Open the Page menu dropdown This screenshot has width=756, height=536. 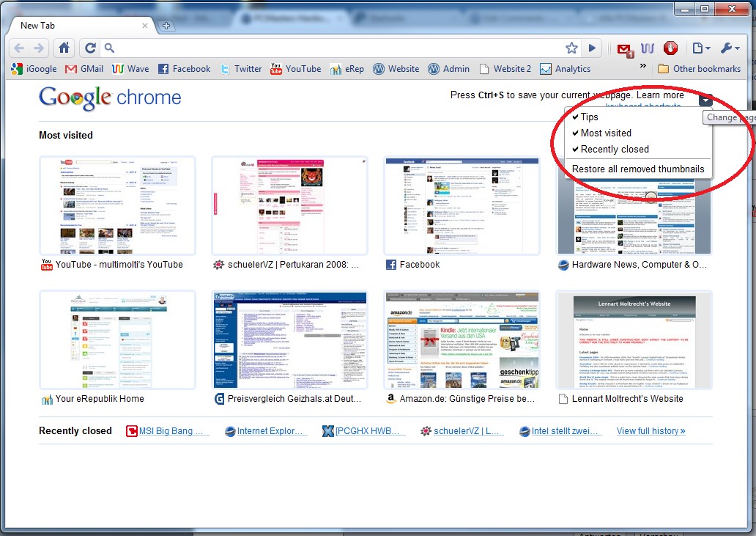(701, 48)
